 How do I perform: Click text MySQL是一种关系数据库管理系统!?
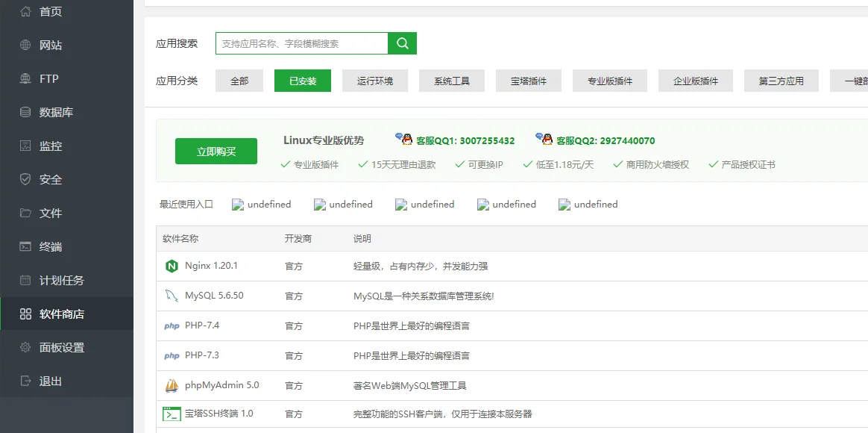point(424,296)
